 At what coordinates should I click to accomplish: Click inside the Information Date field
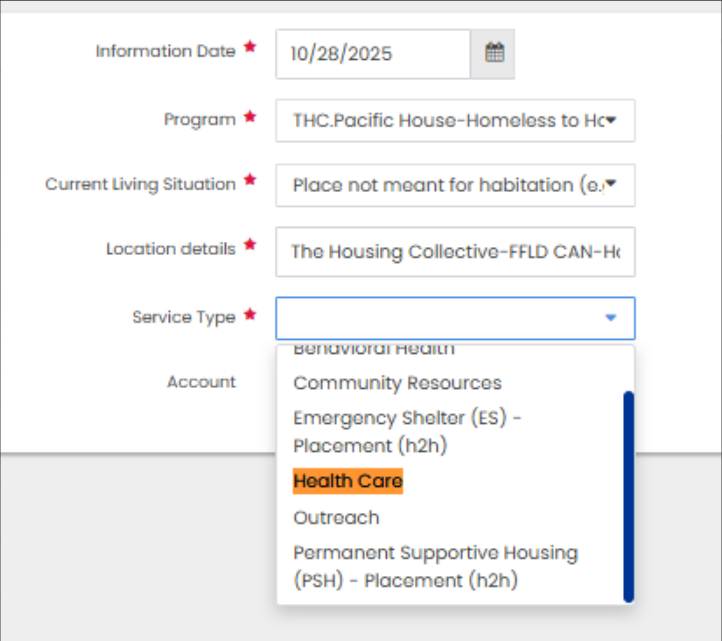coord(372,54)
